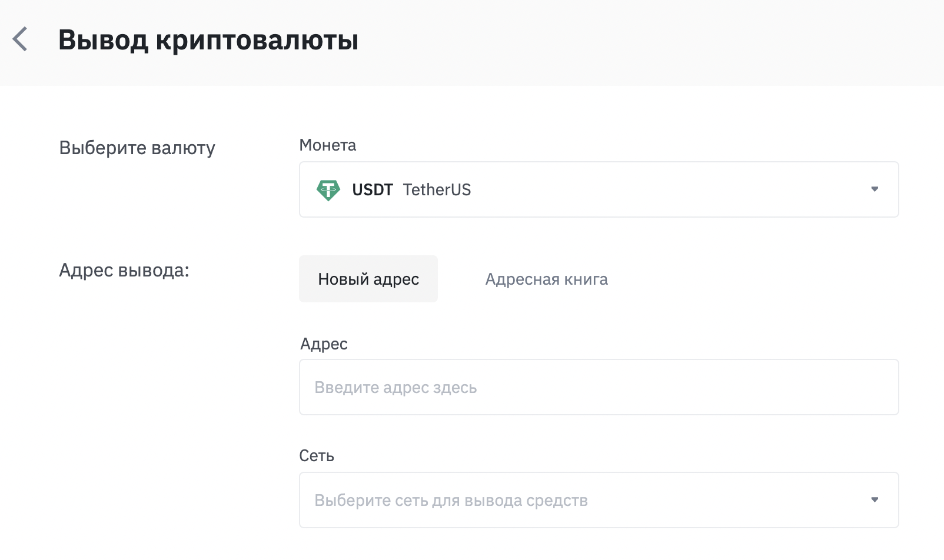Click the Вывод криптовалюты page title
This screenshot has width=944, height=560.
click(208, 40)
